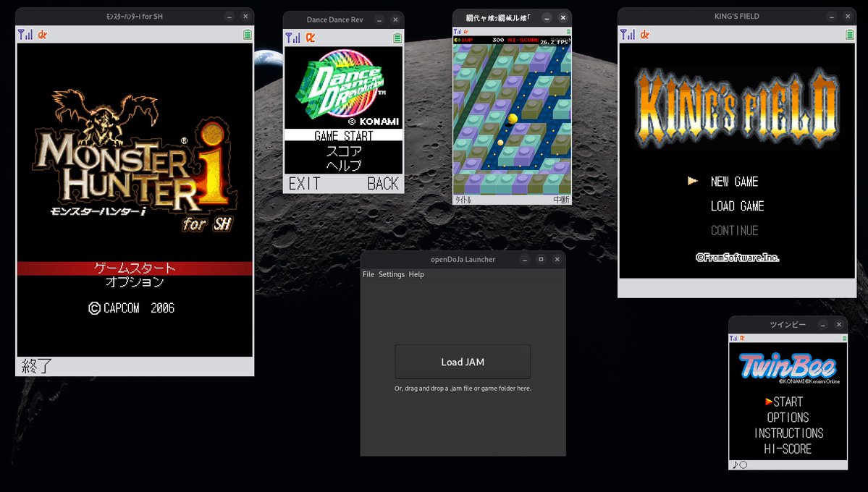The width and height of the screenshot is (868, 492).
Task: Click the signal icon in the TwinBee window
Action: click(733, 338)
